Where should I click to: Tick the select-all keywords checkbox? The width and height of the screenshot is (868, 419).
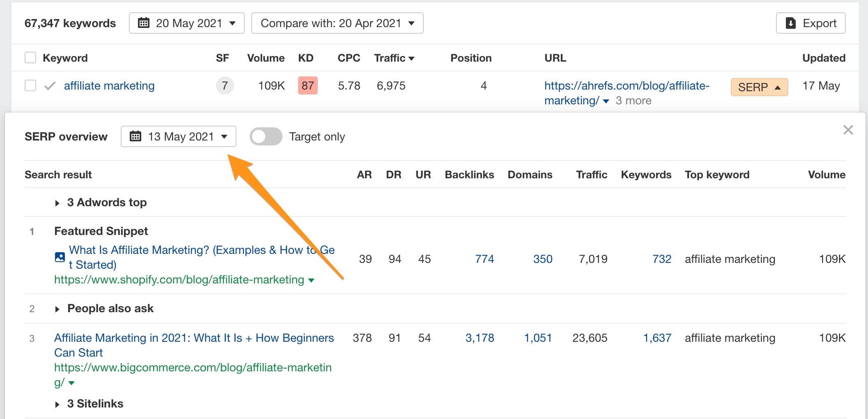tap(30, 58)
